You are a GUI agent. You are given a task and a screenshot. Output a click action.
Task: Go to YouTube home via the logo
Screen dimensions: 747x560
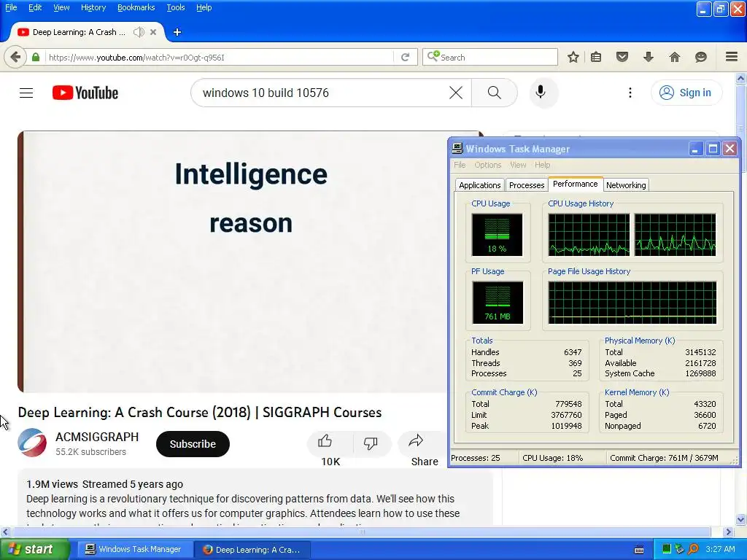tap(85, 93)
